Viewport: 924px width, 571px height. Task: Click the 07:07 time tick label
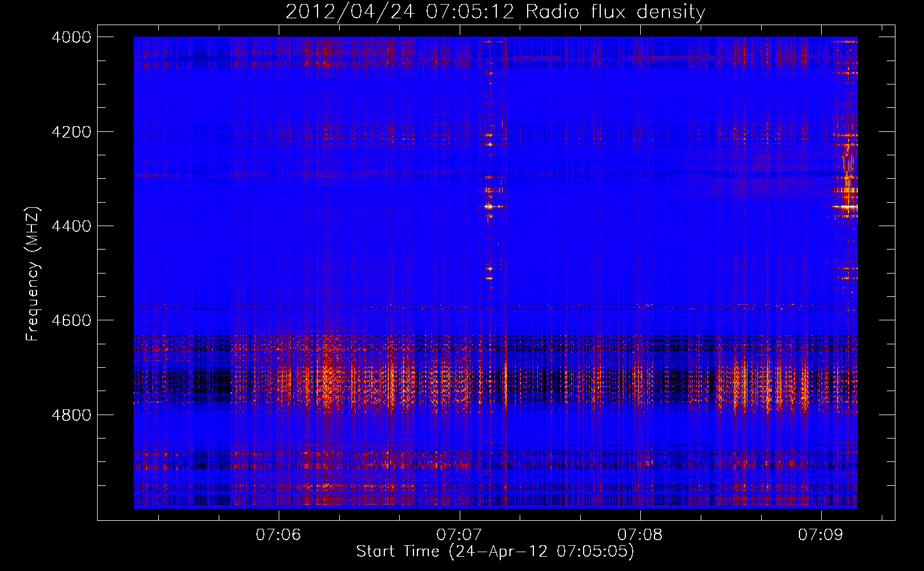(460, 535)
